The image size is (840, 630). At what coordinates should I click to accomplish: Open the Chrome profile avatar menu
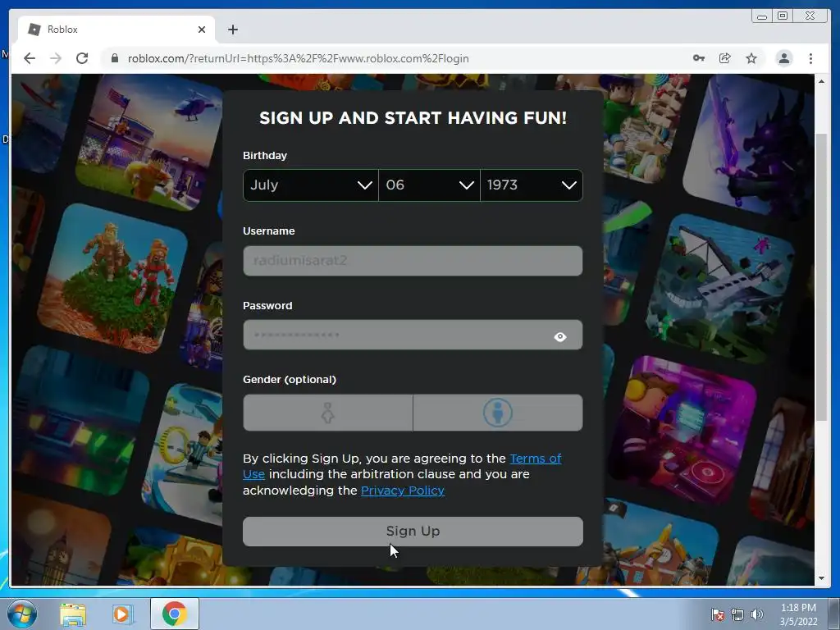783,58
